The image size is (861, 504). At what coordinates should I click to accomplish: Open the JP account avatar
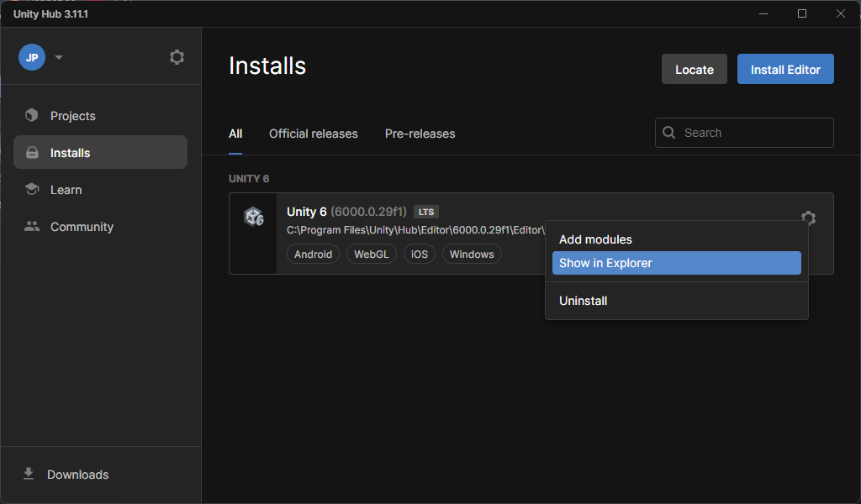(x=32, y=57)
